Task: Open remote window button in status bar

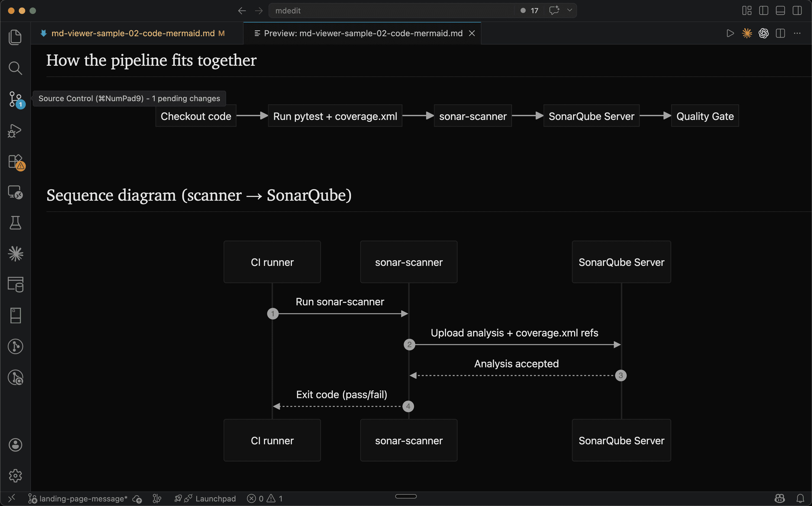Action: [12, 499]
